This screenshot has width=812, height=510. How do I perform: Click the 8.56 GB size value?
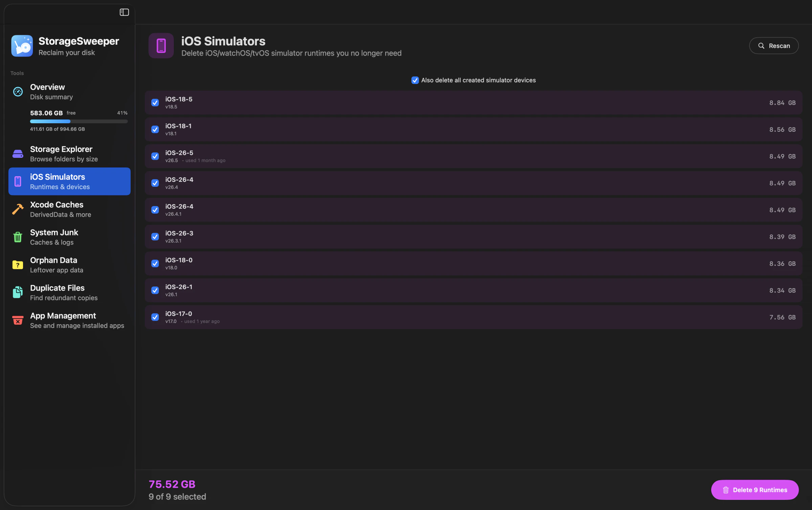pyautogui.click(x=782, y=129)
